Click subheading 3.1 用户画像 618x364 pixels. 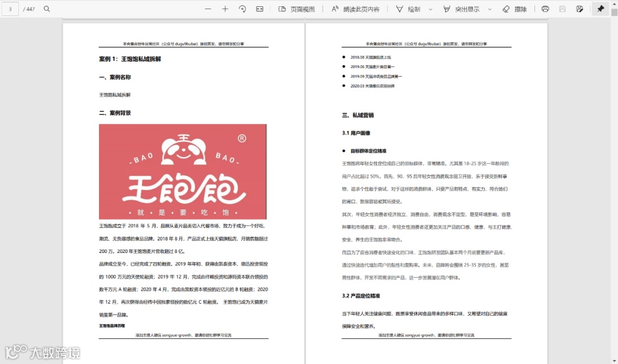(356, 133)
